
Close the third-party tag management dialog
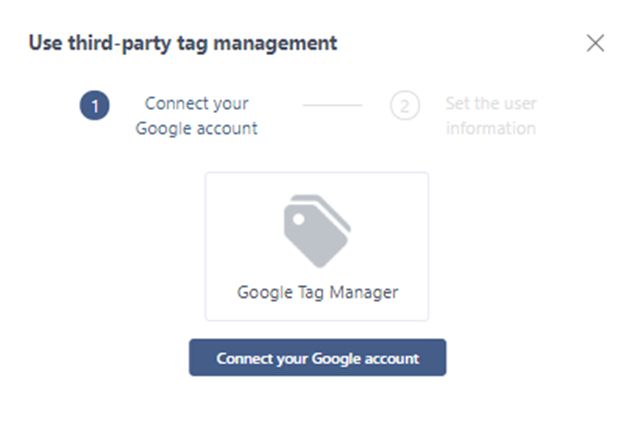[x=595, y=43]
